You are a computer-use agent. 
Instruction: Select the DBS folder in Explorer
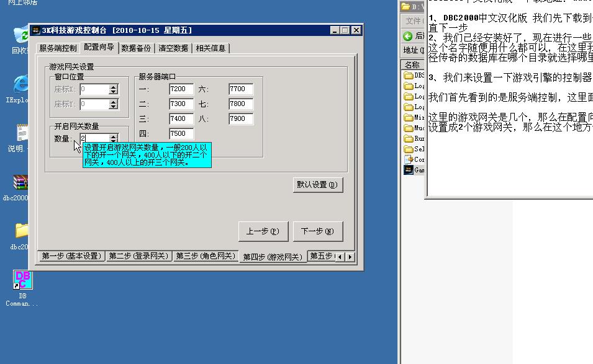[414, 75]
